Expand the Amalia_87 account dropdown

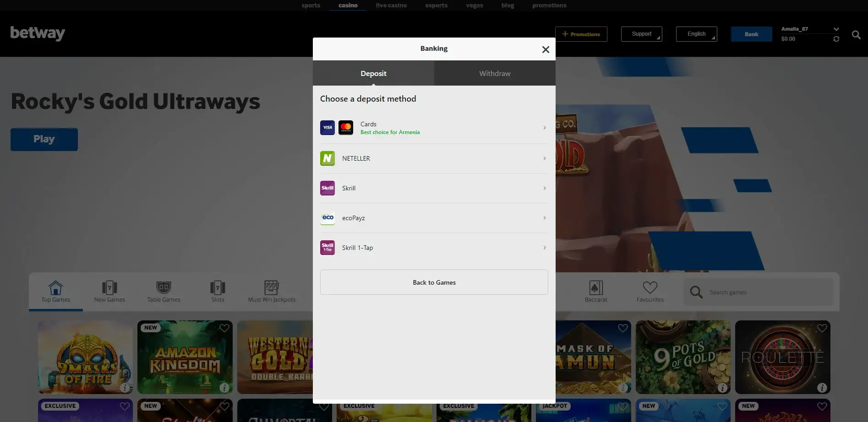pyautogui.click(x=835, y=28)
